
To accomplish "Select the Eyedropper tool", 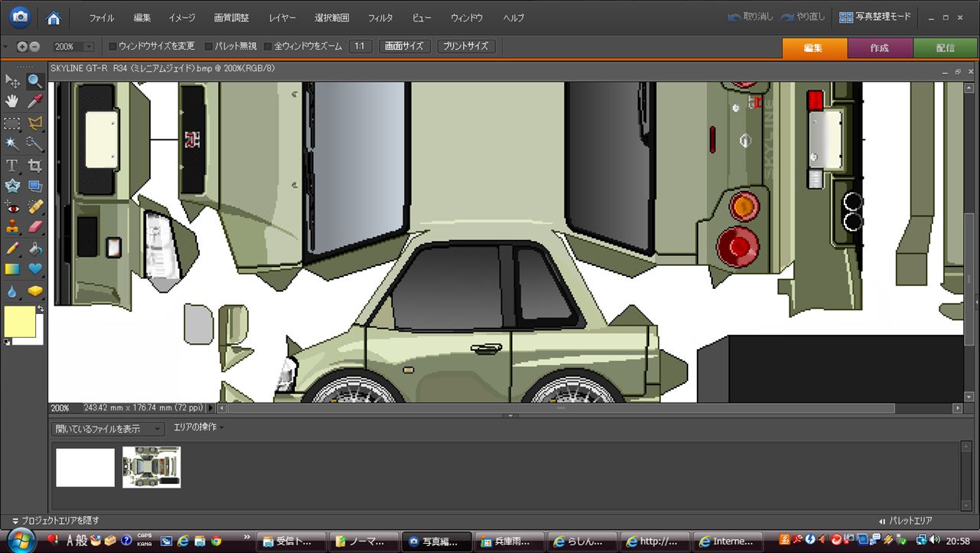I will 35,101.
